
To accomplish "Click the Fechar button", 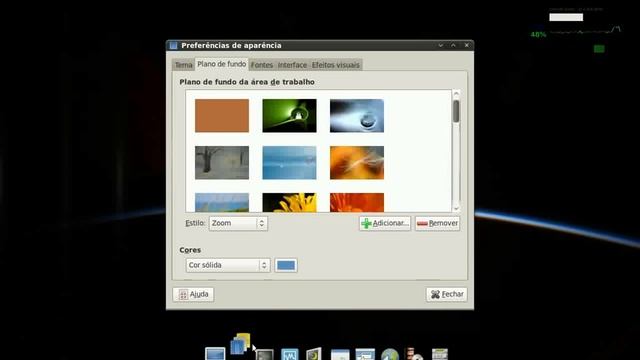I will [447, 294].
